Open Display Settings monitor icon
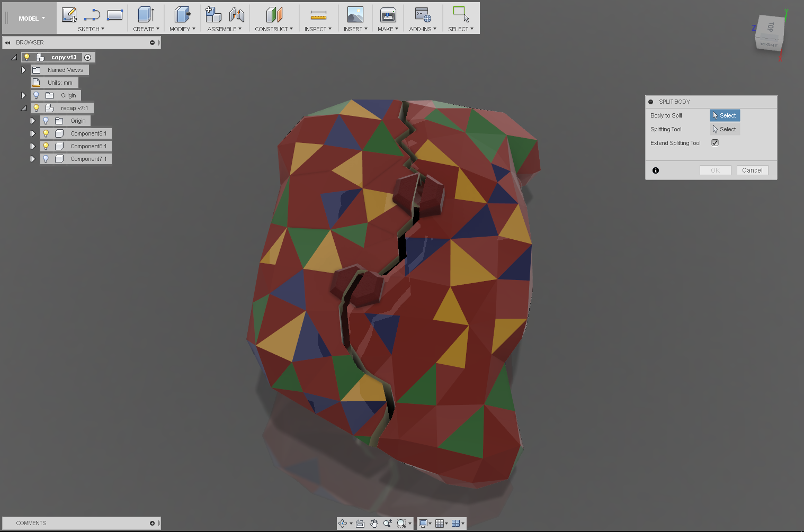Screen dimensions: 804x532 pos(423,524)
